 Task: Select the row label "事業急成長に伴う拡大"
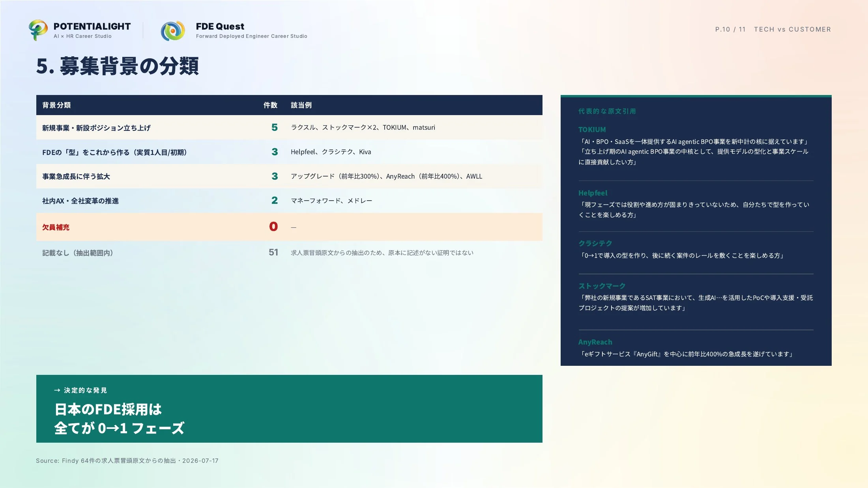point(76,177)
